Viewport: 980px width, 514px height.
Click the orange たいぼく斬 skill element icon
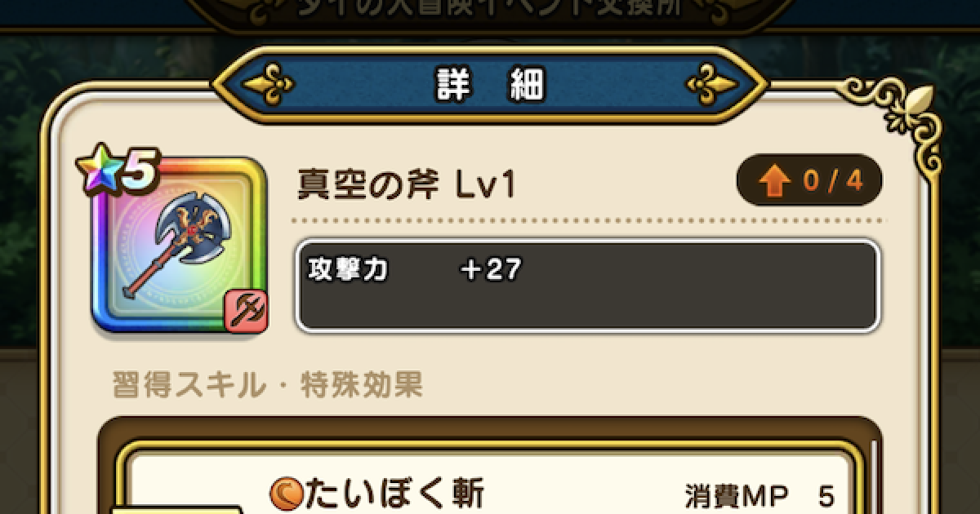click(286, 494)
